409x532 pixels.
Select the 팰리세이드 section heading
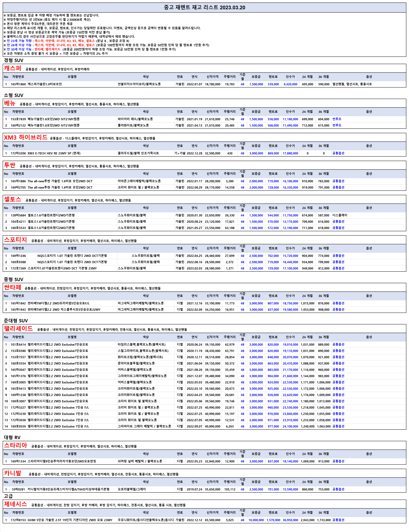tap(18, 329)
